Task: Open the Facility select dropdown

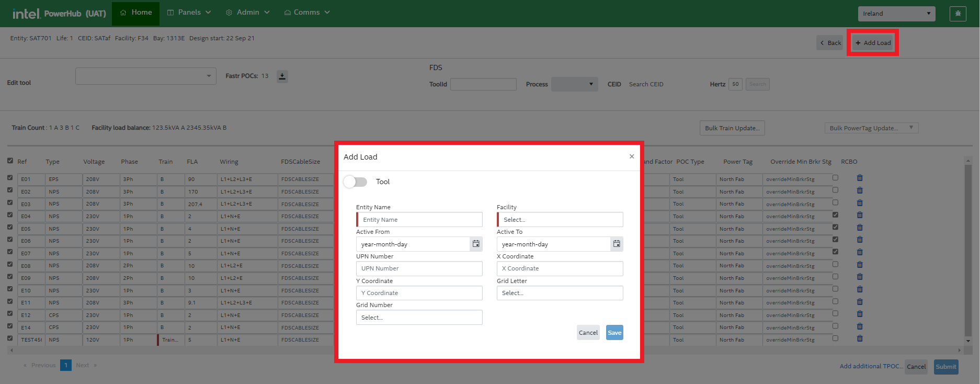Action: [560, 220]
